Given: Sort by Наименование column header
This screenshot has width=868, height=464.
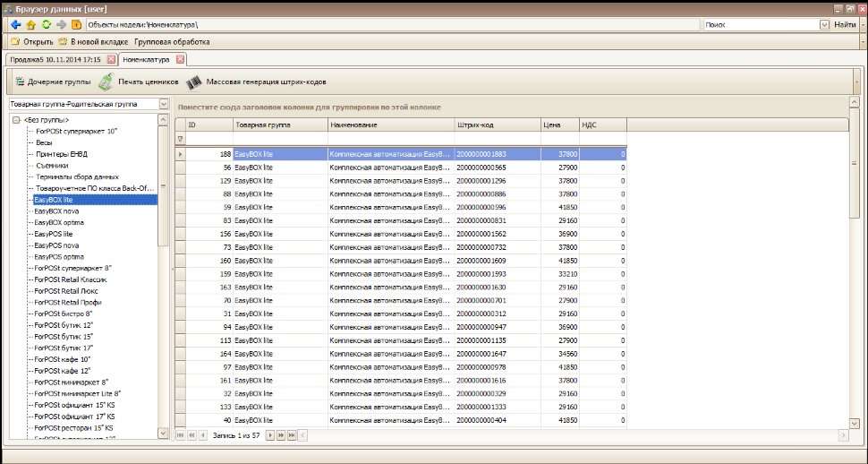Looking at the screenshot, I should coord(391,125).
